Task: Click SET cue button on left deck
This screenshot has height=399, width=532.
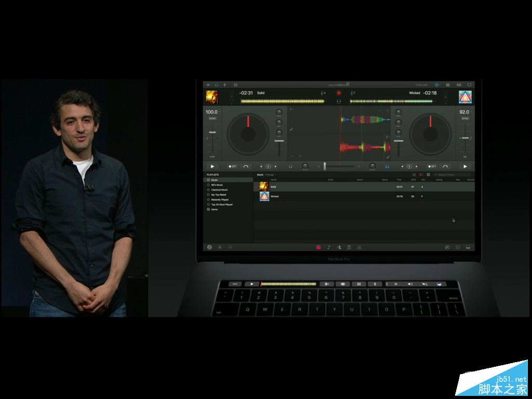Action: point(233,167)
